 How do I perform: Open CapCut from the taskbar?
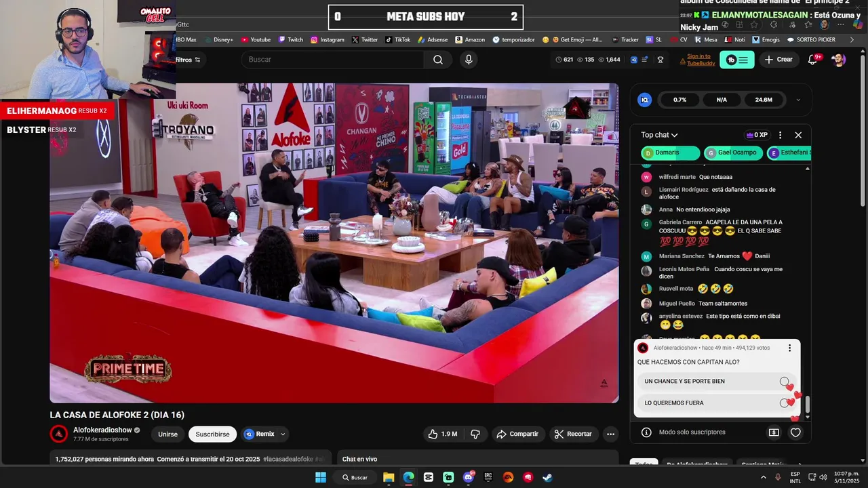428,477
